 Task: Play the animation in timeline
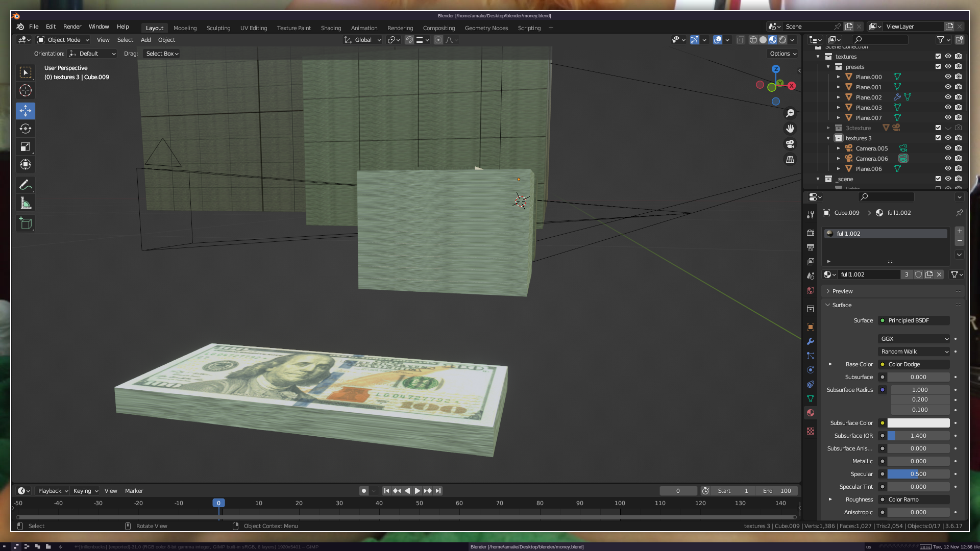pyautogui.click(x=417, y=491)
